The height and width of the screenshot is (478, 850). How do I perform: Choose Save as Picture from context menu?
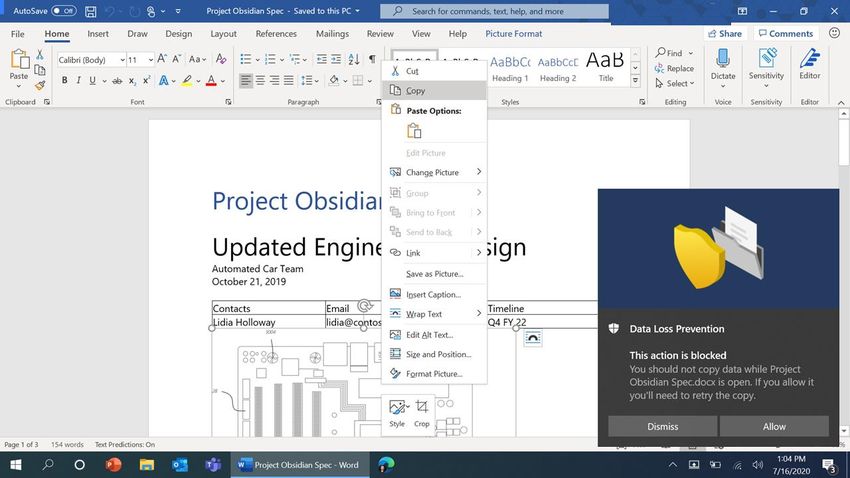pos(434,274)
